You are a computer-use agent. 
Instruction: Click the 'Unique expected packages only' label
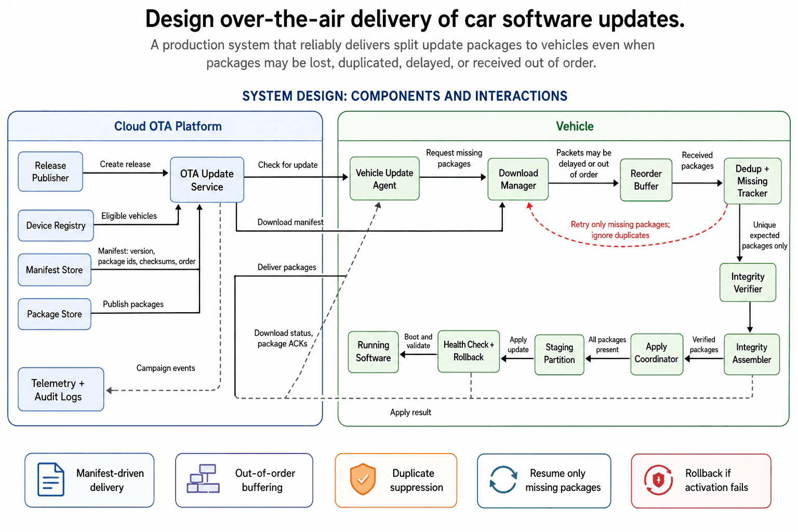[764, 235]
